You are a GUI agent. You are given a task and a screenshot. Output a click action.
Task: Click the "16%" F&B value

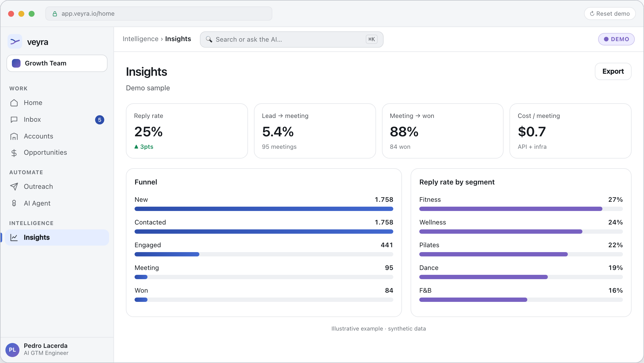click(x=616, y=291)
